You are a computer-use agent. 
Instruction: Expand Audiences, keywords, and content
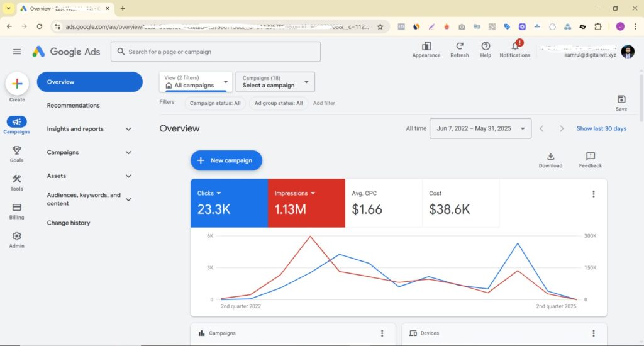tap(89, 199)
